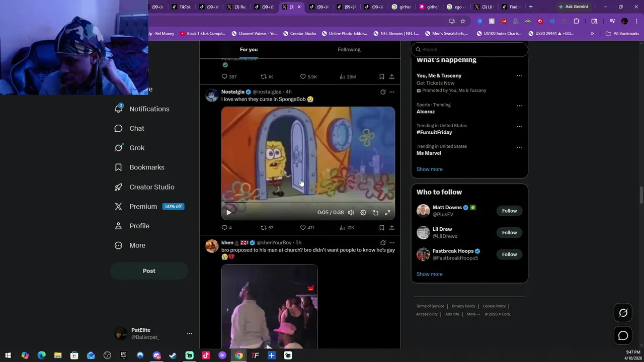Open Creator Studio in sidebar

[x=144, y=187]
